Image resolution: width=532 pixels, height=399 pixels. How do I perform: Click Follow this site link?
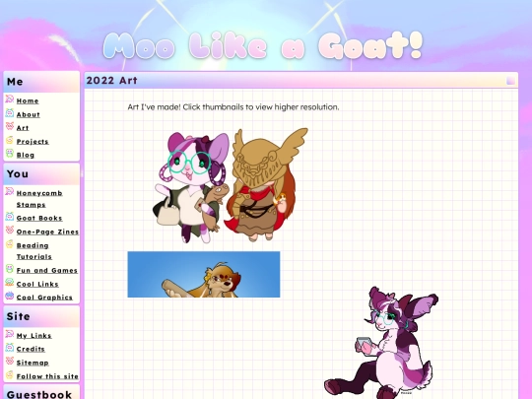pyautogui.click(x=47, y=376)
